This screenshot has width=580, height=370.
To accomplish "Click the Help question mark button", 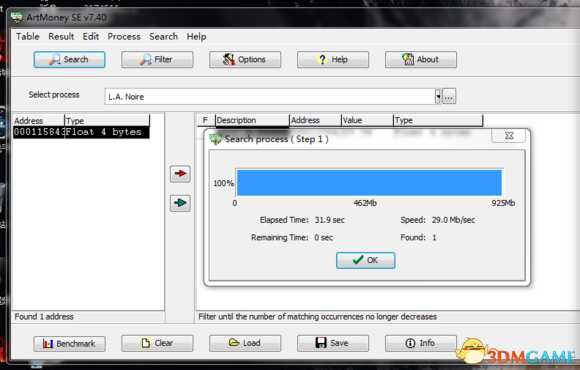I will click(333, 60).
